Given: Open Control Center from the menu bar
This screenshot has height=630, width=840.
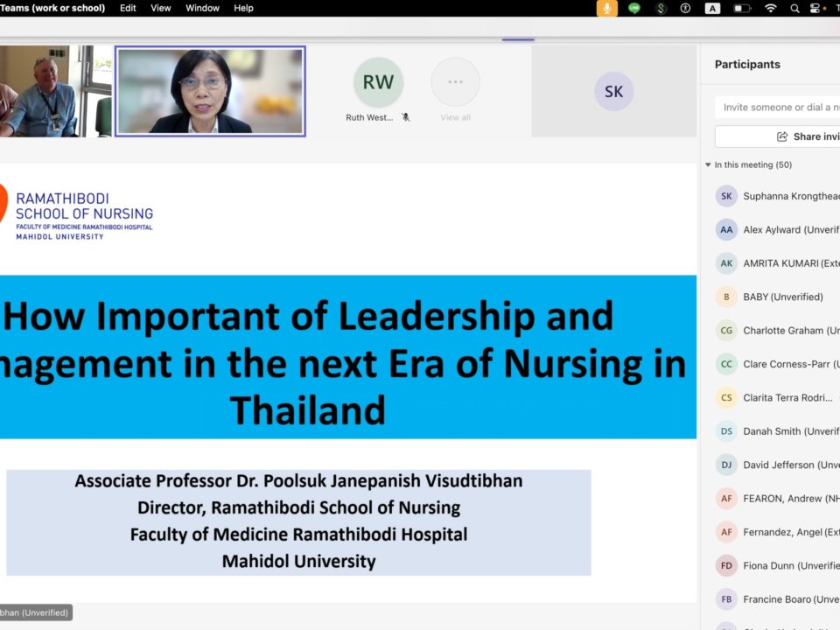Looking at the screenshot, I should pyautogui.click(x=816, y=8).
